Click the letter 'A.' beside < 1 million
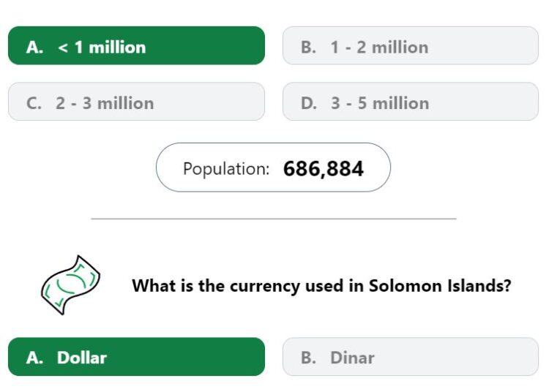549x392 pixels. pyautogui.click(x=34, y=48)
